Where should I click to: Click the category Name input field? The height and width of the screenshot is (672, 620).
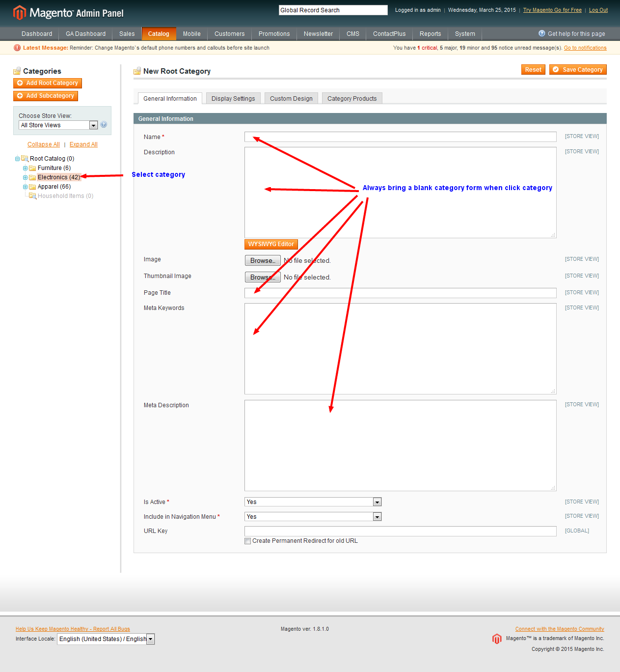pyautogui.click(x=401, y=137)
